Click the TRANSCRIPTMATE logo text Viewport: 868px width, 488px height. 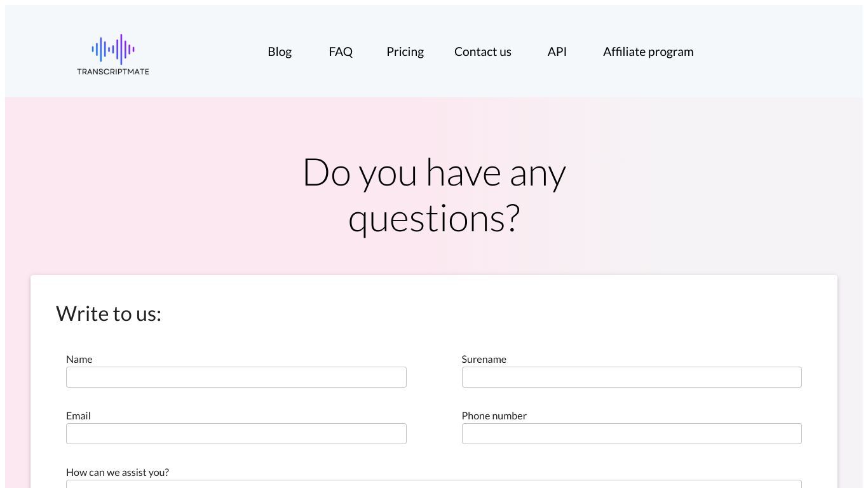(x=113, y=71)
